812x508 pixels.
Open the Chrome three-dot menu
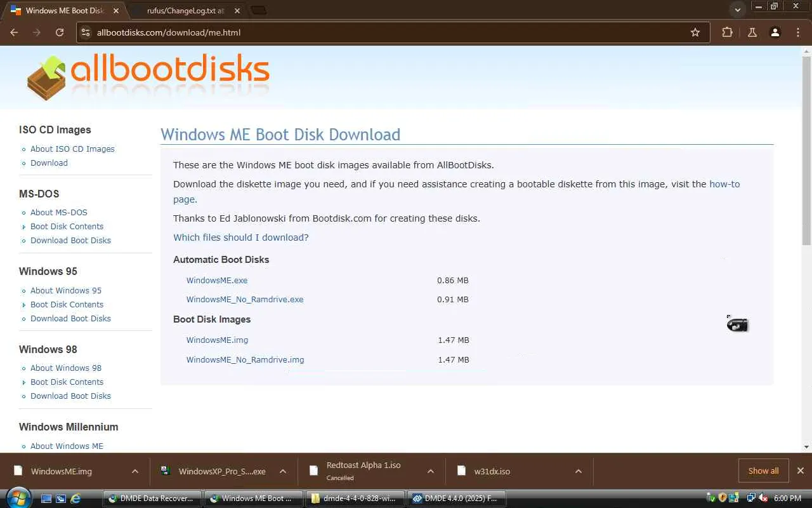pos(798,32)
